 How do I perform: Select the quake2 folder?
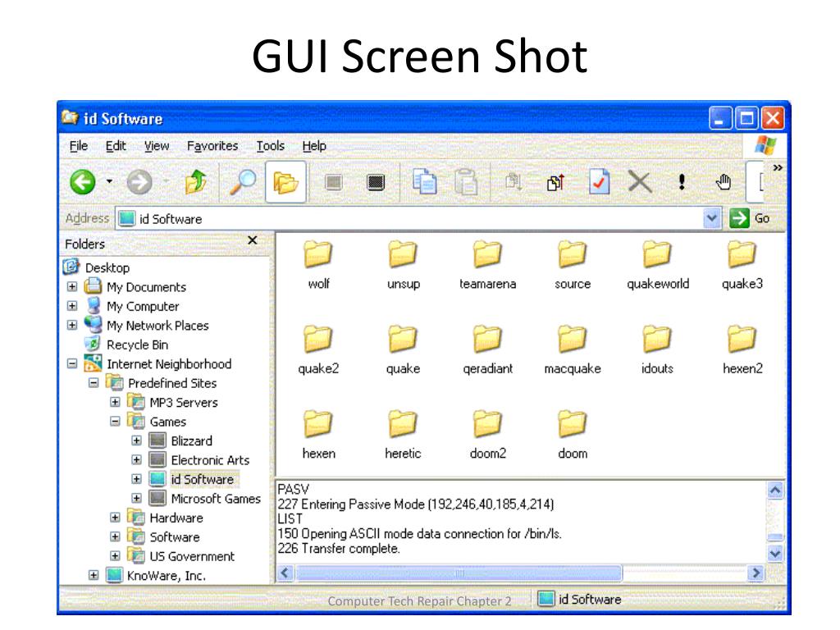coord(318,349)
